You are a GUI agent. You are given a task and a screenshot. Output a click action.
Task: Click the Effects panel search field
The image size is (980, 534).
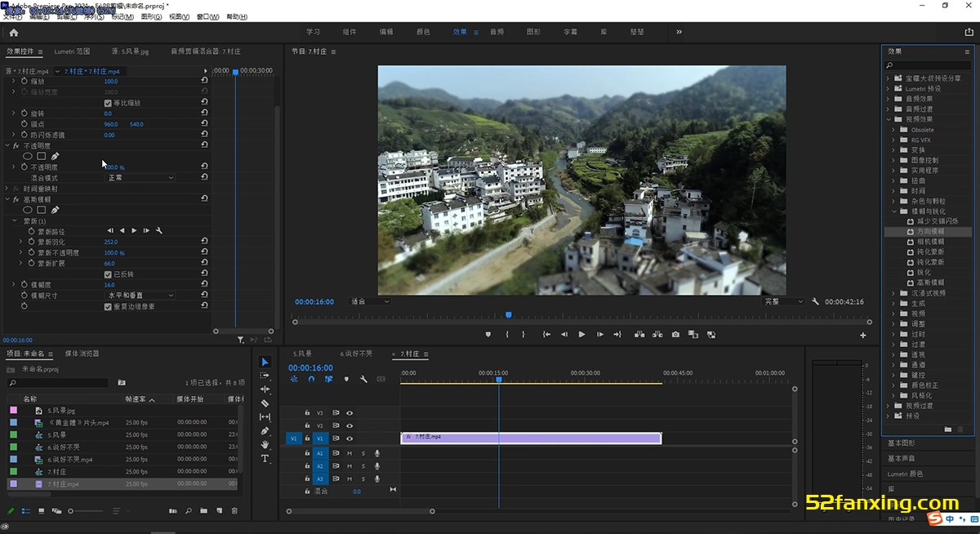point(929,65)
